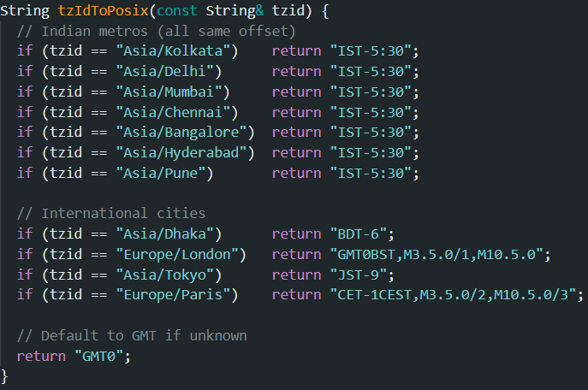Place cursor in the Indian metros comment
The image size is (588, 390).
tap(156, 32)
